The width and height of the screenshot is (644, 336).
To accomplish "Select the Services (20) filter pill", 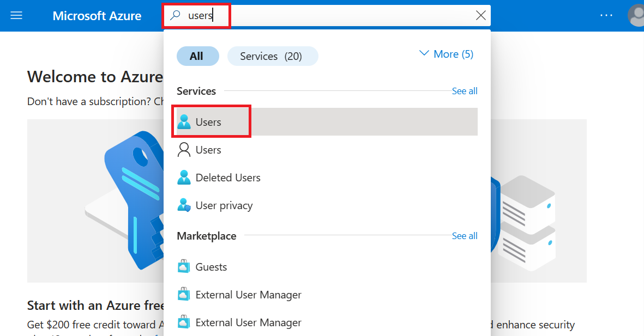I will (272, 56).
